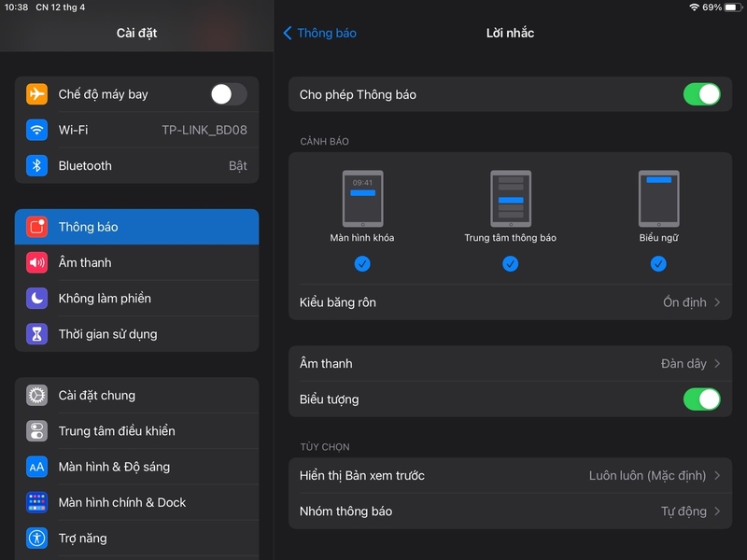Select the Màn hình khóa lock screen thumbnail
This screenshot has height=560, width=747.
click(x=362, y=199)
